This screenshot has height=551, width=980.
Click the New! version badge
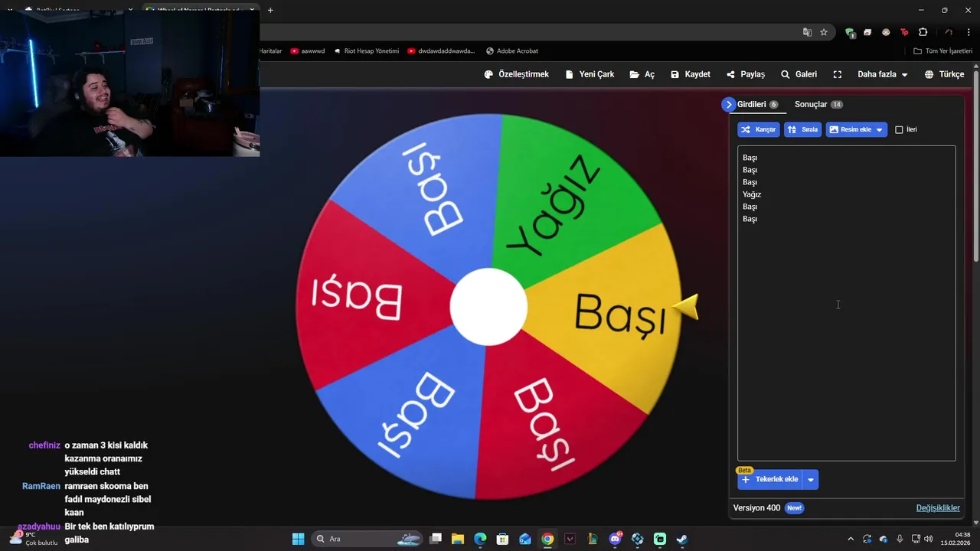click(x=795, y=508)
